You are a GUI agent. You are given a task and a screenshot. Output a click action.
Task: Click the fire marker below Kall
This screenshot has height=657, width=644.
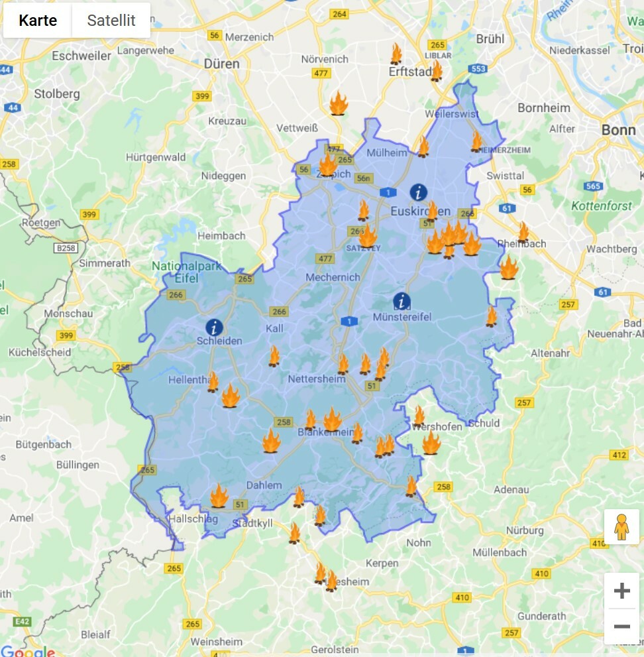tap(274, 357)
